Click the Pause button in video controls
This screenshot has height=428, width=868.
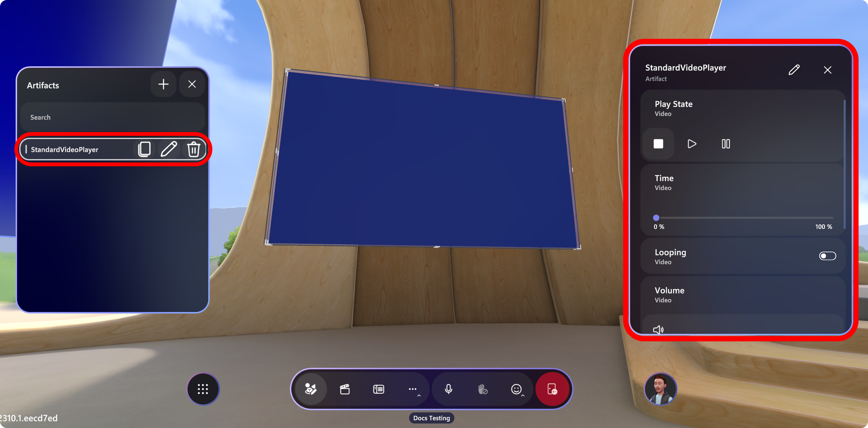(x=726, y=143)
